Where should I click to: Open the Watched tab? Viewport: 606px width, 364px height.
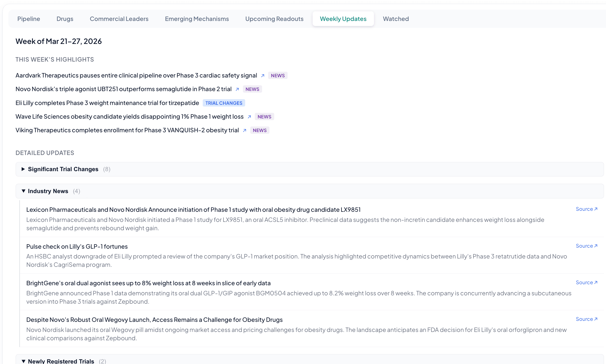pyautogui.click(x=396, y=19)
